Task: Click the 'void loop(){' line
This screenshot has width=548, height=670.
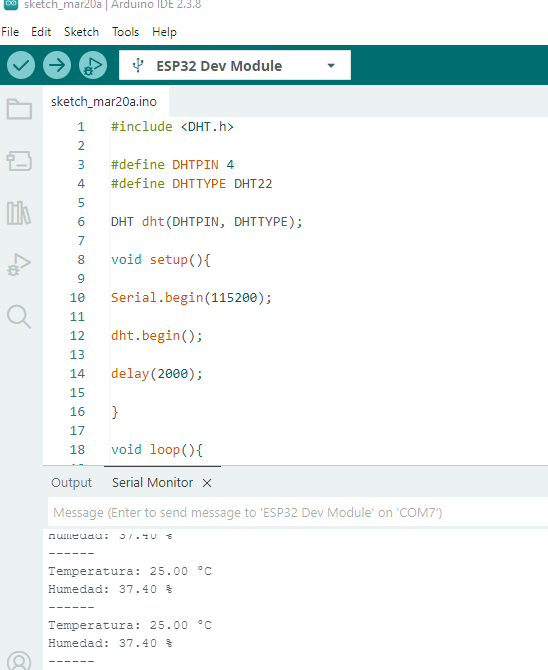Action: [x=157, y=450]
